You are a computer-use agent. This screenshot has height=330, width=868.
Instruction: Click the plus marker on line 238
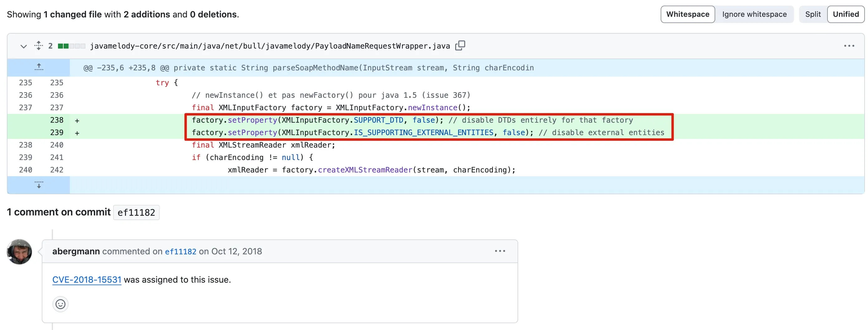pos(77,120)
